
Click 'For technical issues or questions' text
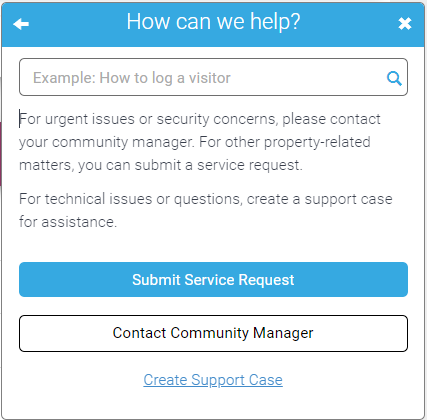pos(131,199)
